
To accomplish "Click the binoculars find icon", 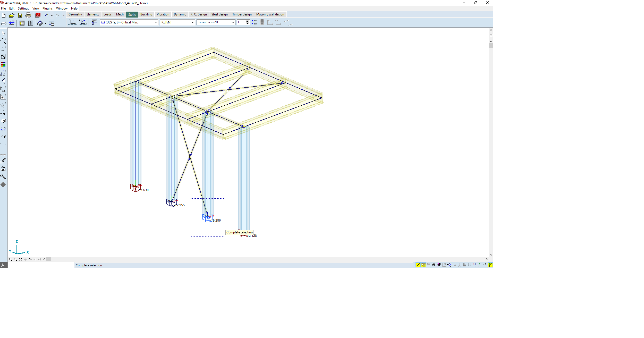I will [x=3, y=169].
